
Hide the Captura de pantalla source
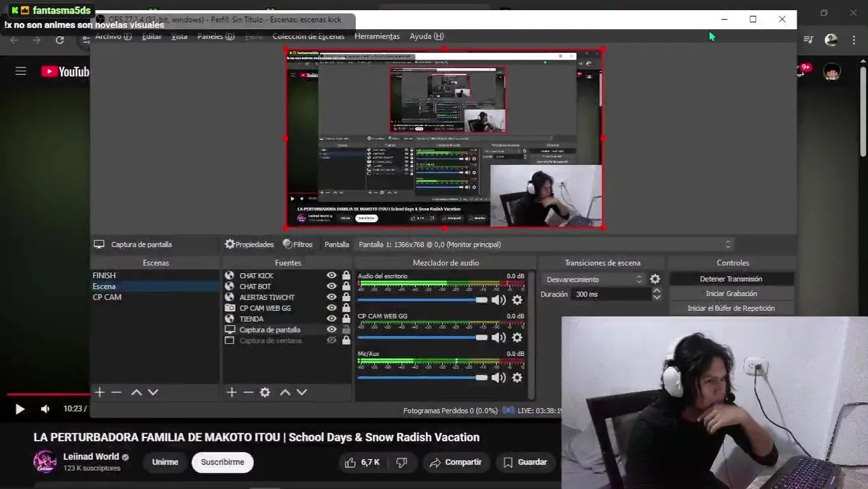pos(331,329)
